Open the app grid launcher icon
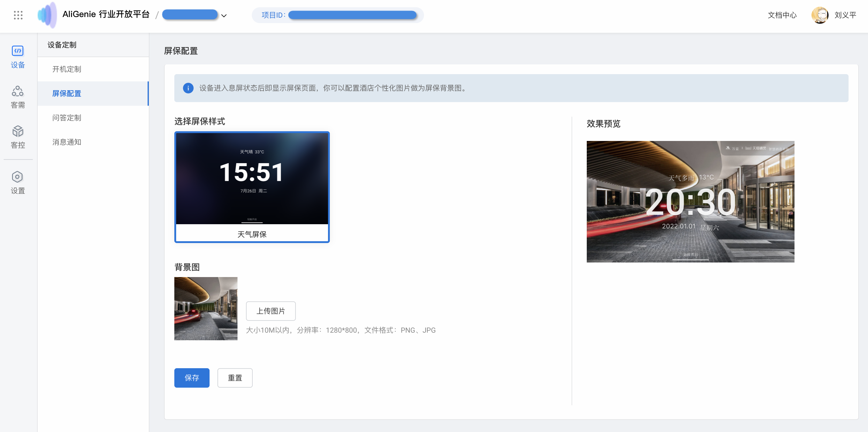The image size is (868, 432). coord(18,15)
